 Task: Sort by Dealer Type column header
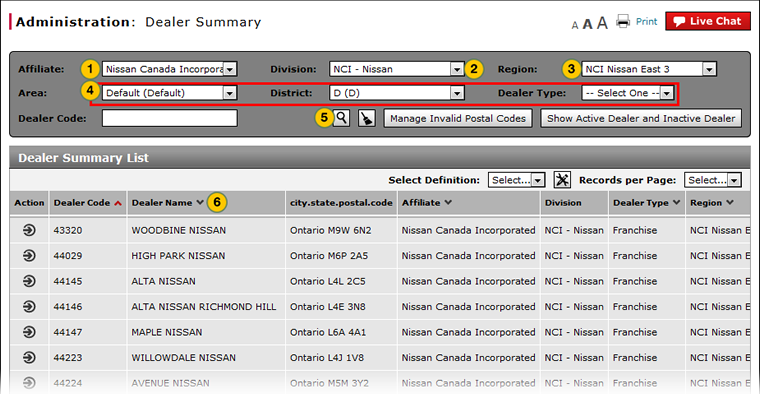[646, 203]
